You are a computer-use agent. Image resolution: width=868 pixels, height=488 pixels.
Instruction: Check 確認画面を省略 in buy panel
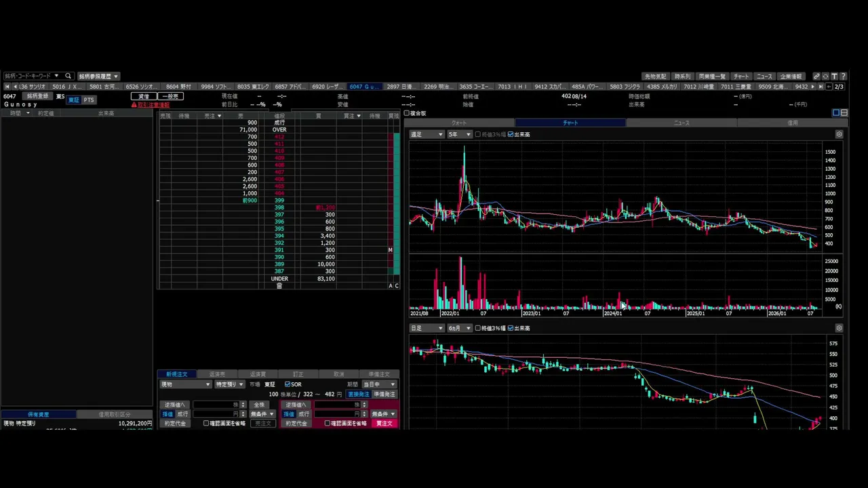pyautogui.click(x=328, y=423)
